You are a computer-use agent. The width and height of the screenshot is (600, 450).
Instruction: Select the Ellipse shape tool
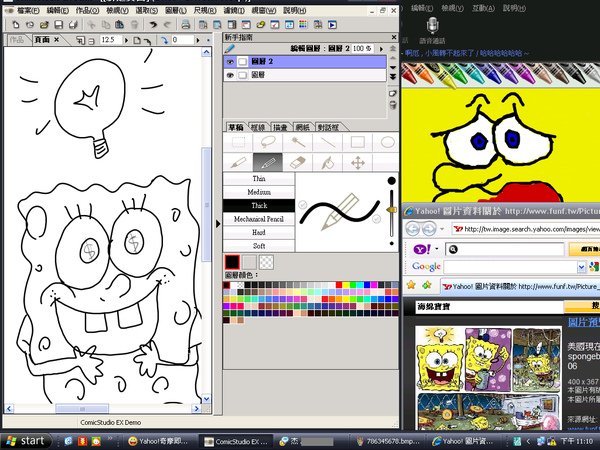point(387,142)
